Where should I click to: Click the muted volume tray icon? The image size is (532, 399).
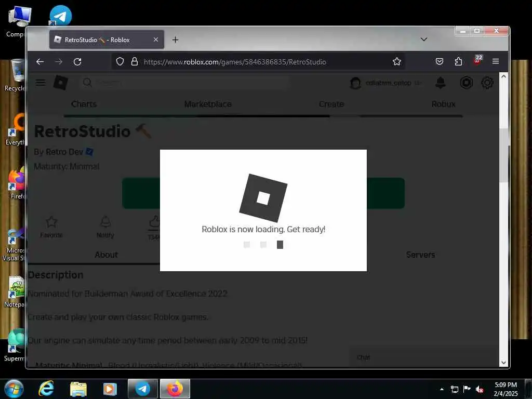pos(479,389)
